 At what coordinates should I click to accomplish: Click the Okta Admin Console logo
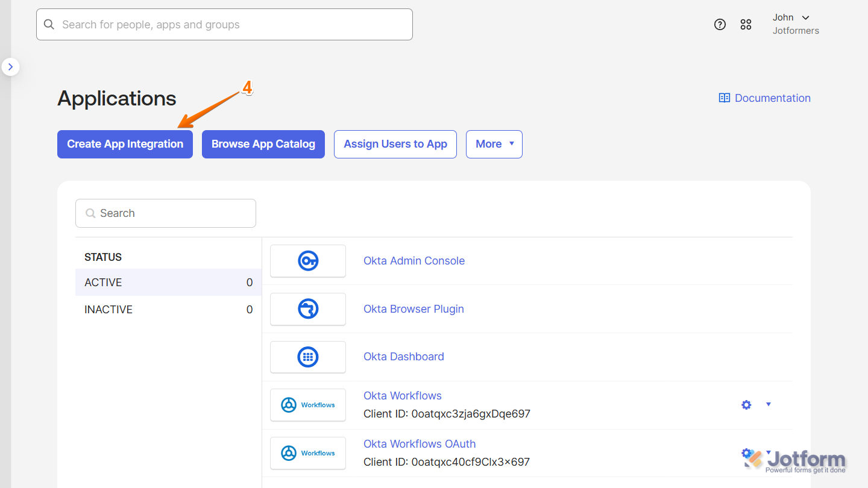[x=308, y=261]
